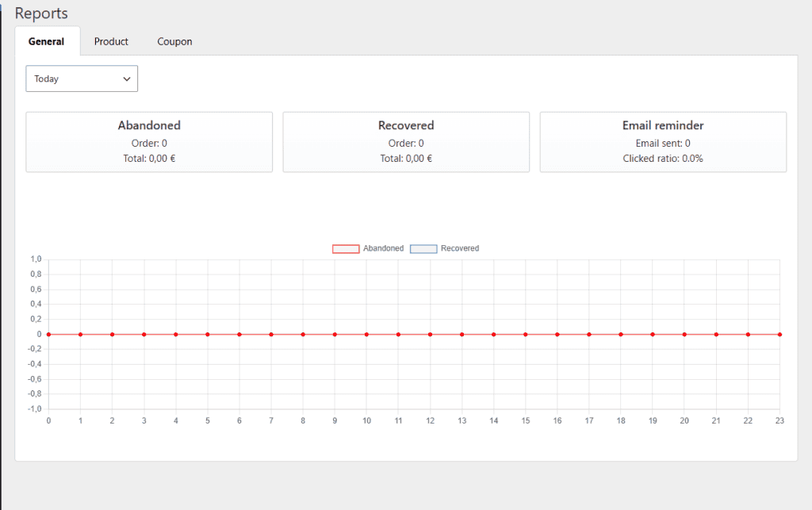Click the Clicked ratio: 0.0% value
Image resolution: width=812 pixels, height=510 pixels.
(663, 159)
